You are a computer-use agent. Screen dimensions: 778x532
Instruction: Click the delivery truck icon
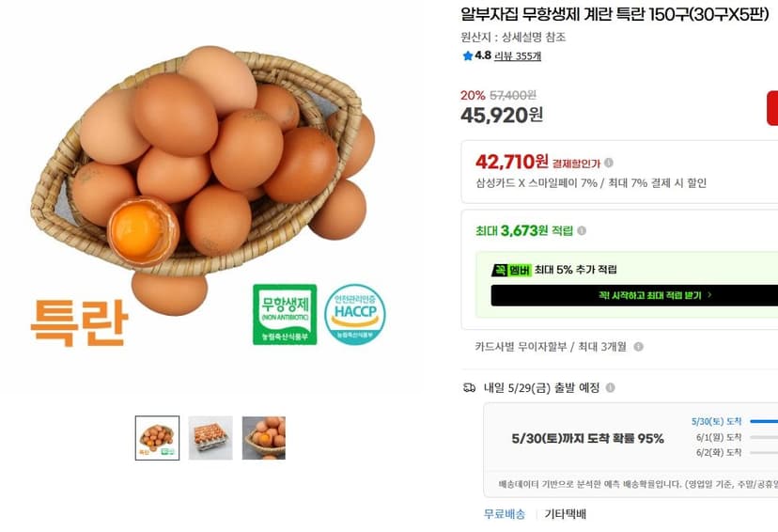coord(469,387)
